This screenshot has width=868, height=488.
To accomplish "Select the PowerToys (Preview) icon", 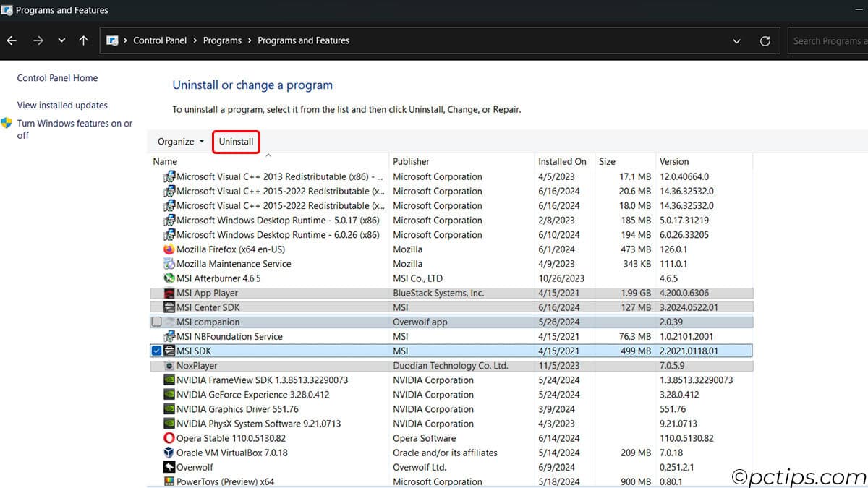I will click(168, 481).
